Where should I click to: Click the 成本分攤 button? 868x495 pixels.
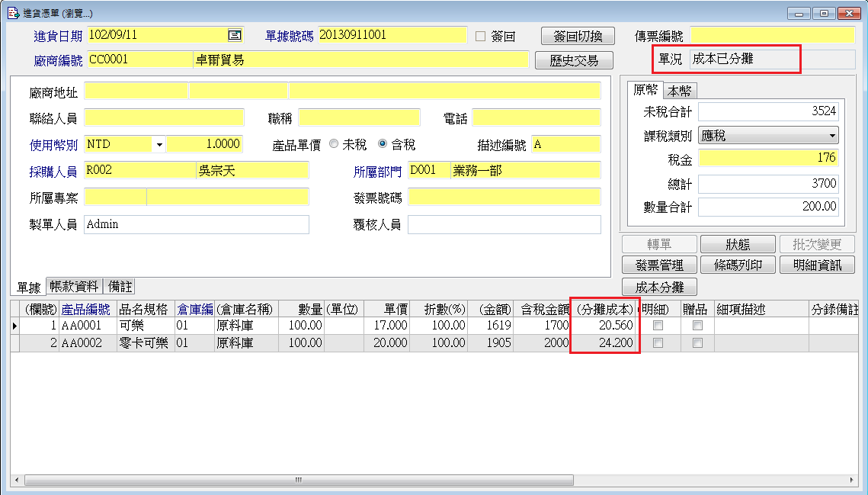[659, 287]
